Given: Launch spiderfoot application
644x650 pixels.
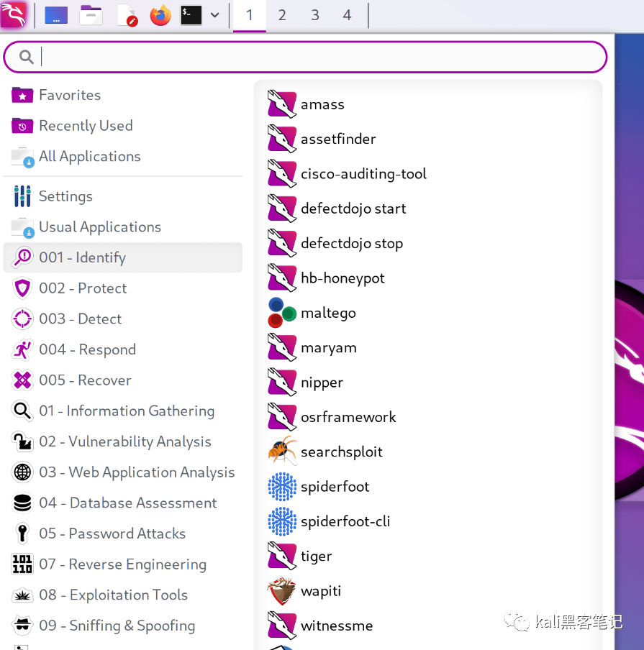Looking at the screenshot, I should click(428, 487).
